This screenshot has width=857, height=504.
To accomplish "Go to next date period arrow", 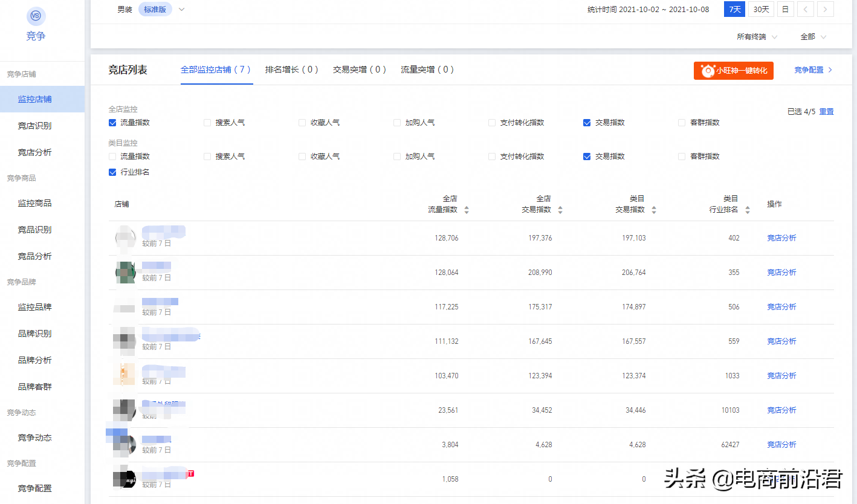I will pyautogui.click(x=826, y=9).
